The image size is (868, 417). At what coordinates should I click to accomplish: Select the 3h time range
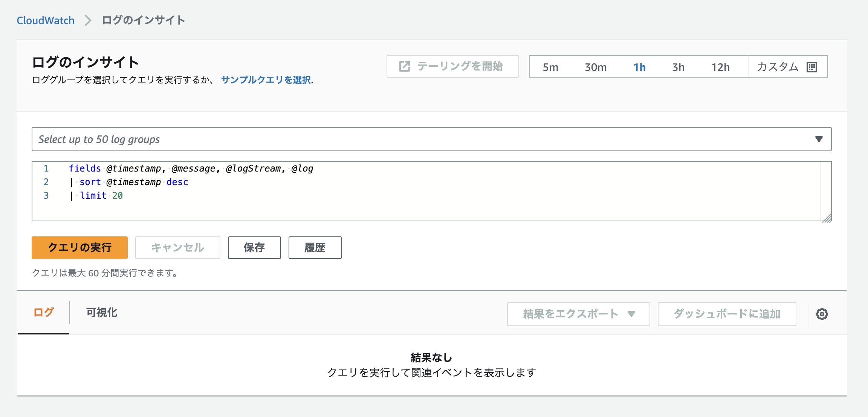pos(678,67)
